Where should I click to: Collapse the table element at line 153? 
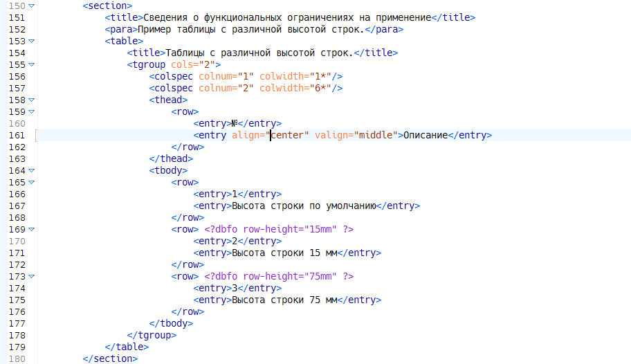[32, 42]
